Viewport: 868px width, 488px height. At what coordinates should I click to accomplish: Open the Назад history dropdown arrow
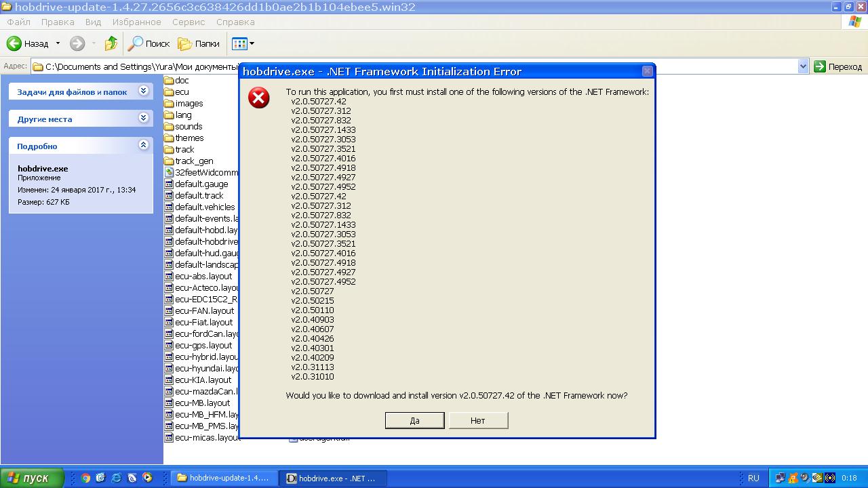tap(58, 43)
